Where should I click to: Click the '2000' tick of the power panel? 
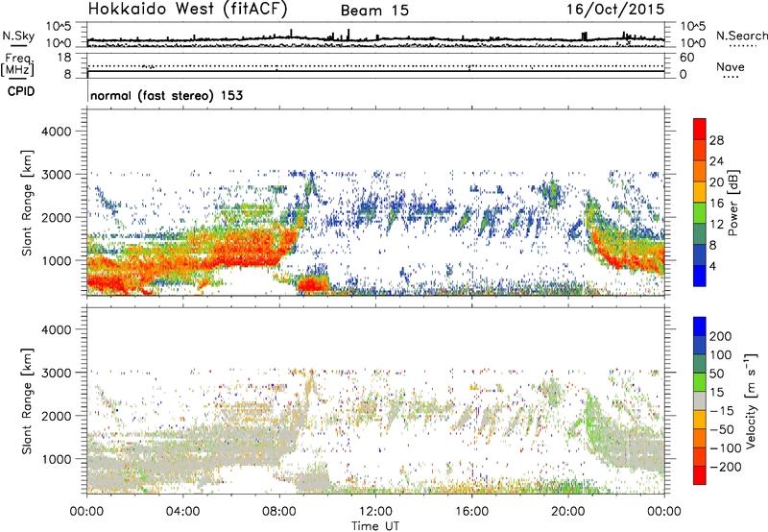click(57, 217)
